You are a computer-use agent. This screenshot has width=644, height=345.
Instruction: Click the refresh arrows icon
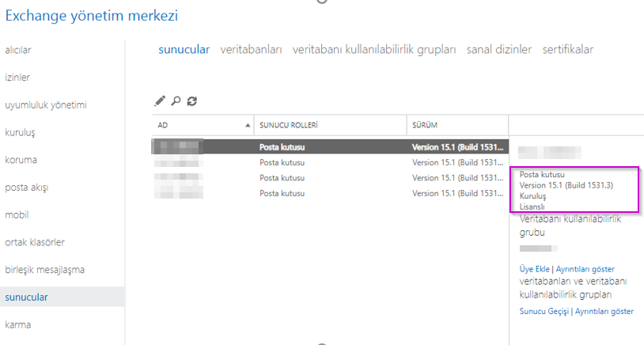(191, 101)
